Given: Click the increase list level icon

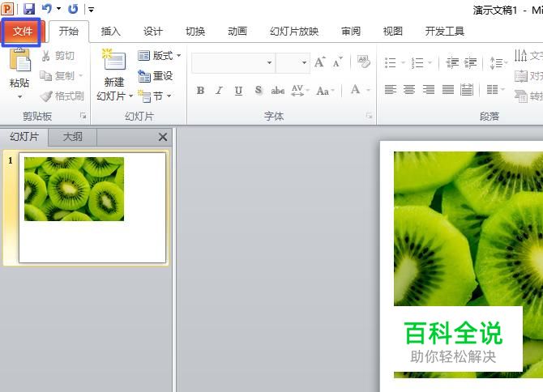Looking at the screenshot, I should [x=471, y=62].
